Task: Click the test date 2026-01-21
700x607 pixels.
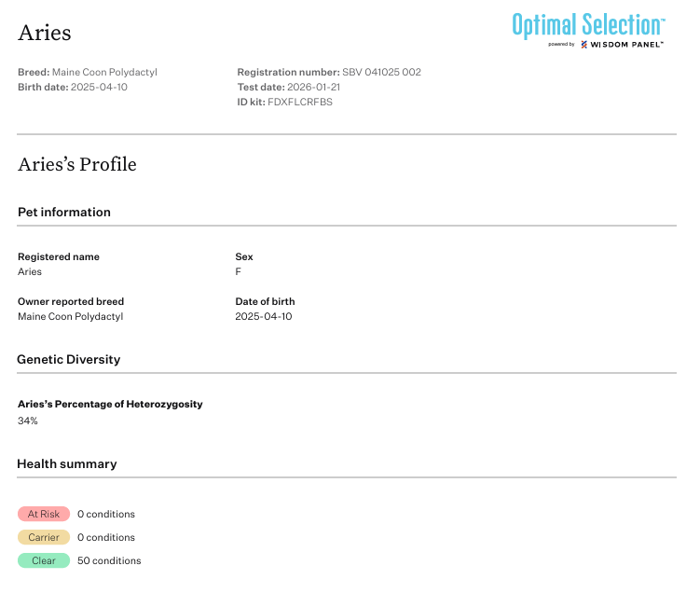Action: pos(313,88)
